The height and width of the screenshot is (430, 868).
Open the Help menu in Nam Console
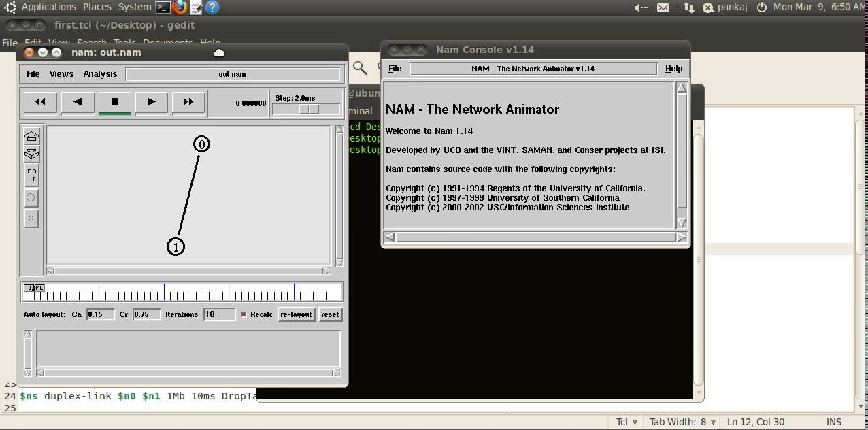673,69
